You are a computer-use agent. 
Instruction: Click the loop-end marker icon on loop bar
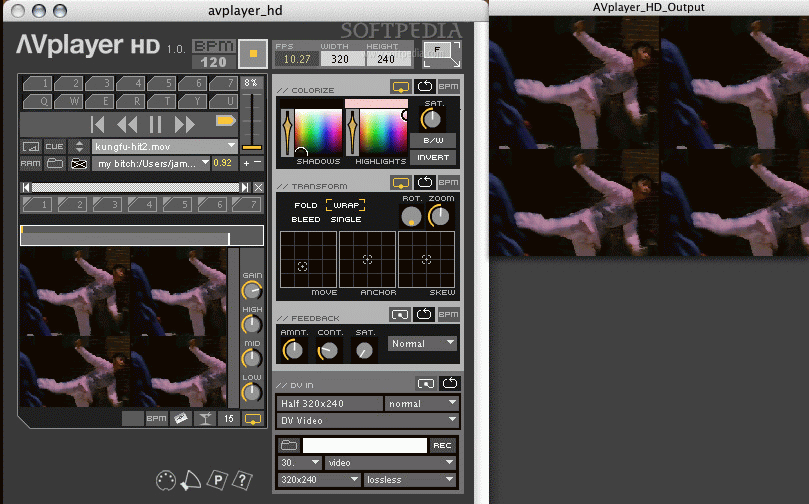pos(245,187)
